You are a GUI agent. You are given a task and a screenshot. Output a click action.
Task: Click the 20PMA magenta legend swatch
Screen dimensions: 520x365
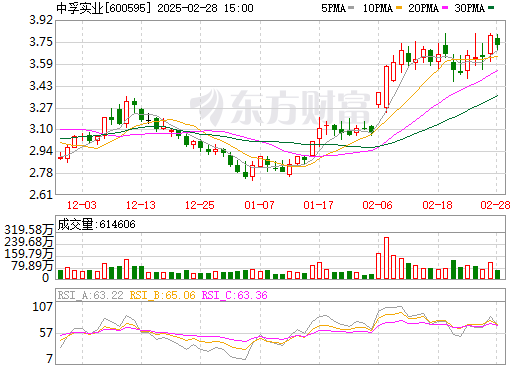tap(445, 7)
